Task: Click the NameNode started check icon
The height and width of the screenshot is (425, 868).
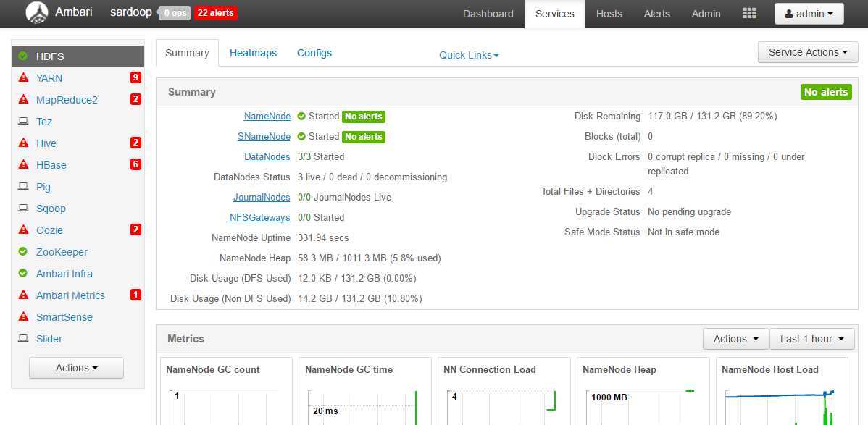Action: coord(301,117)
